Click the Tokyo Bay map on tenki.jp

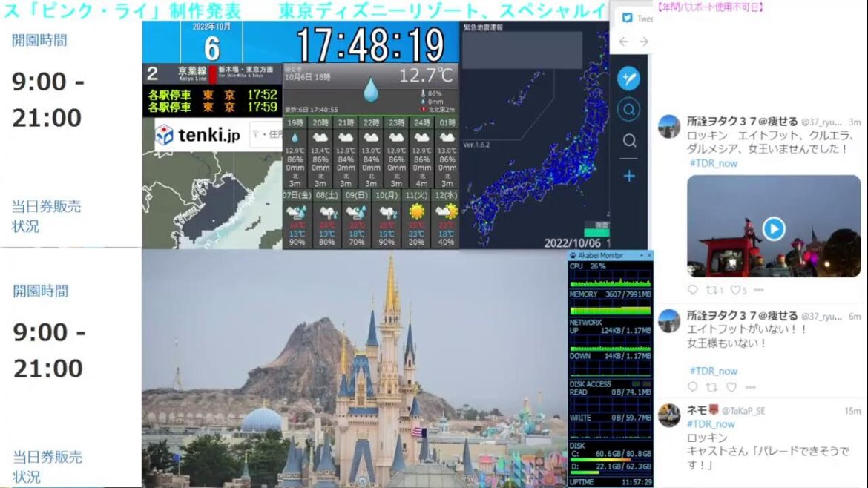point(212,200)
